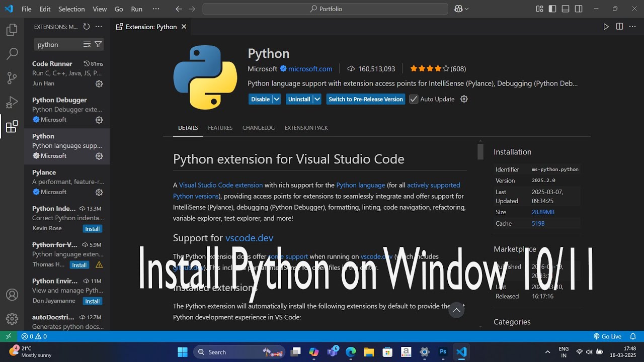Show errors and warnings in status bar
Image resolution: width=644 pixels, height=362 pixels.
[x=34, y=336]
